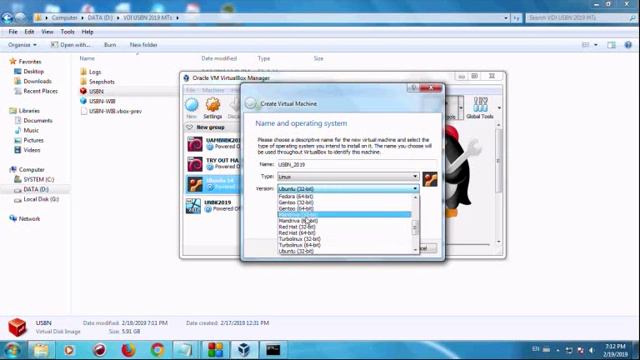Open the Explorer Edit menu
This screenshot has height=360, width=640.
click(29, 32)
